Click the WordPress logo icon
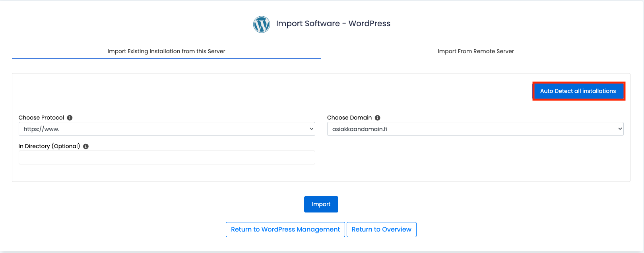644x253 pixels. 262,24
